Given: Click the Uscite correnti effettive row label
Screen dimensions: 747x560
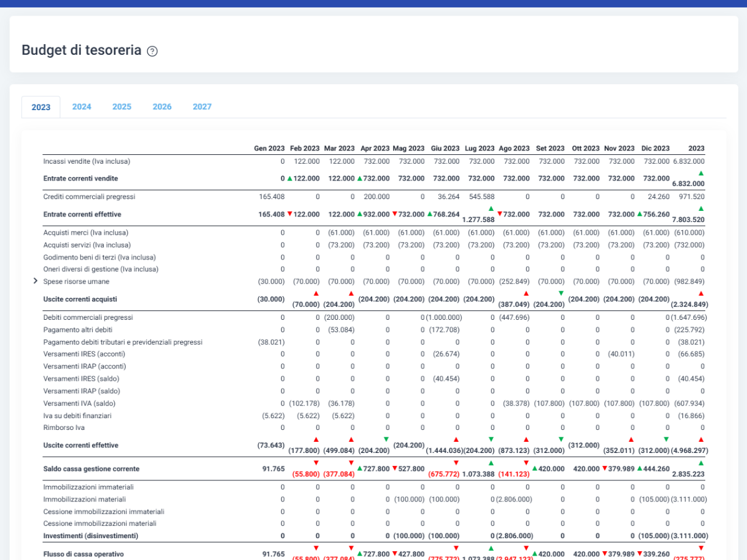Looking at the screenshot, I should pos(81,446).
